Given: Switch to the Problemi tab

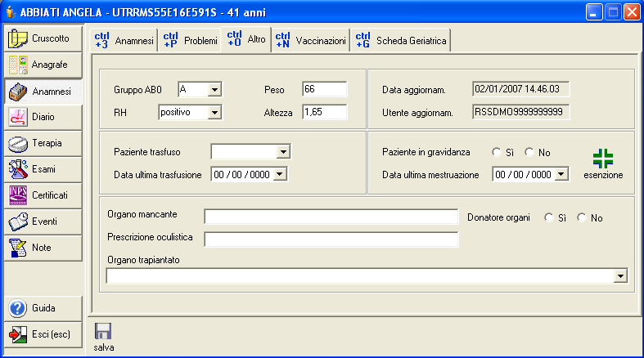Looking at the screenshot, I should tap(190, 40).
